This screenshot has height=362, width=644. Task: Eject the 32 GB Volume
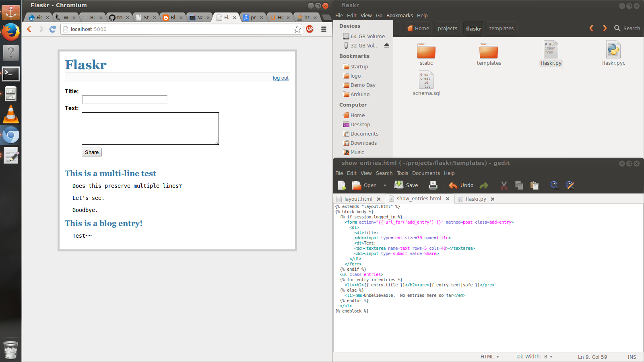pyautogui.click(x=387, y=45)
